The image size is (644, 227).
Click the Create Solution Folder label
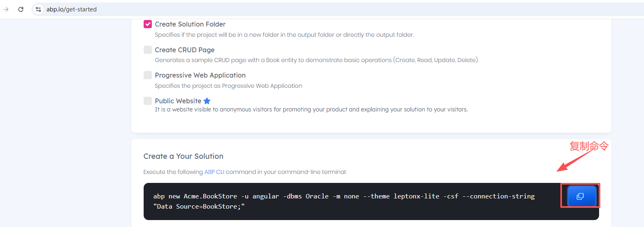point(190,24)
